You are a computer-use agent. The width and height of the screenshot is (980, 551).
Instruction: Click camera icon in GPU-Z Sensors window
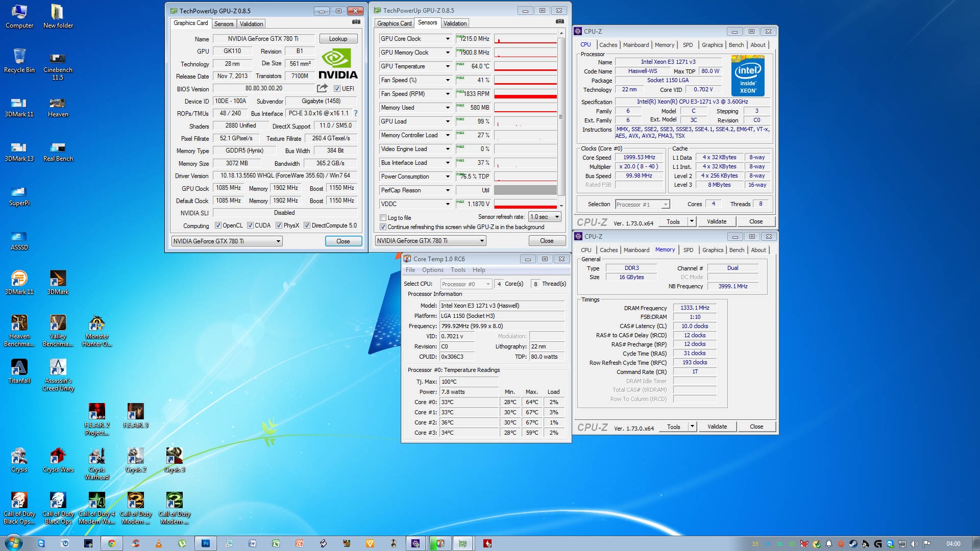(x=560, y=21)
